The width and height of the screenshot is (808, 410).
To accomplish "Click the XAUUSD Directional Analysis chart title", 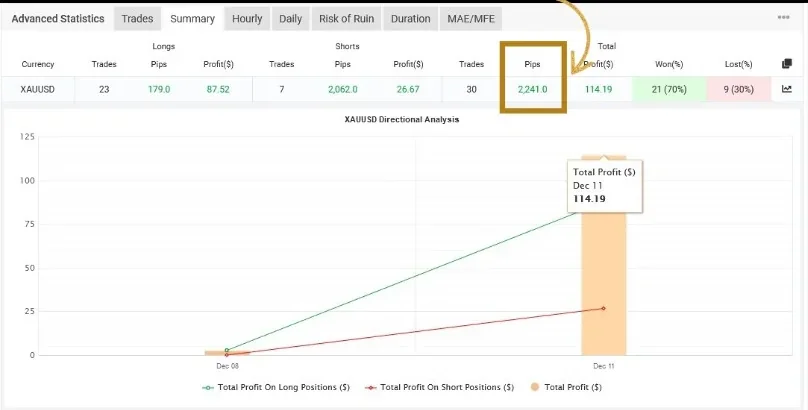I will click(401, 119).
